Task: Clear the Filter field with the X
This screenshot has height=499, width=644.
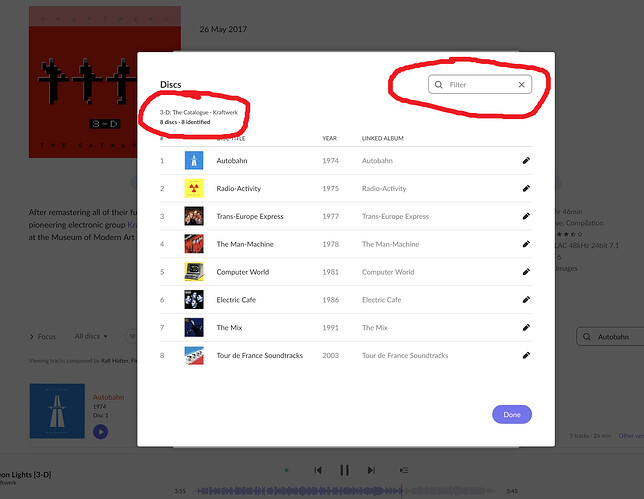Action: pos(521,85)
